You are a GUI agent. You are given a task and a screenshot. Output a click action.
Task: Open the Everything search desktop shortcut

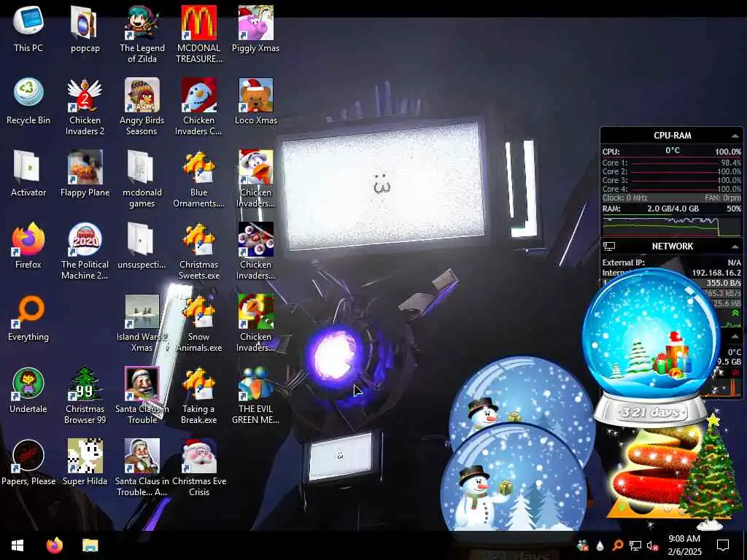28,318
